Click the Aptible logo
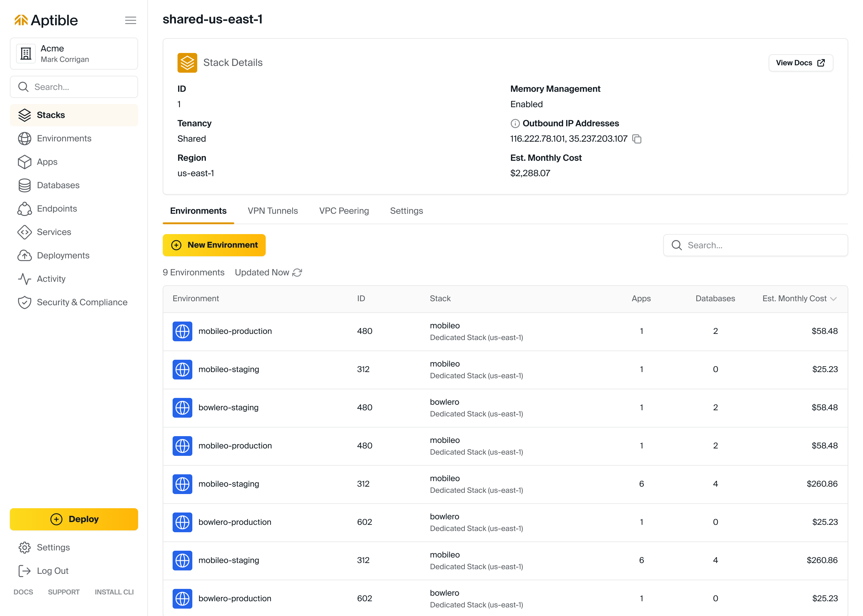This screenshot has height=616, width=863. coord(46,20)
